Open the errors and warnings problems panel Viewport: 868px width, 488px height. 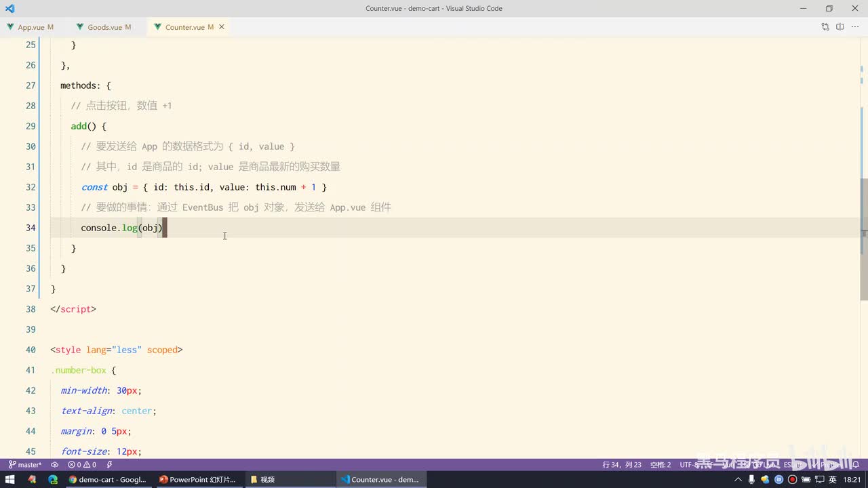82,465
